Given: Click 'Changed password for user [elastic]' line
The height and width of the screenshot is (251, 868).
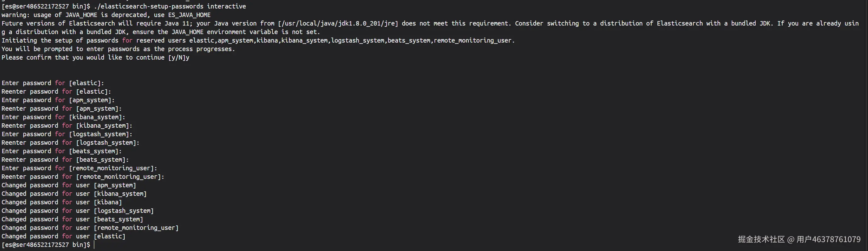Looking at the screenshot, I should [63, 236].
